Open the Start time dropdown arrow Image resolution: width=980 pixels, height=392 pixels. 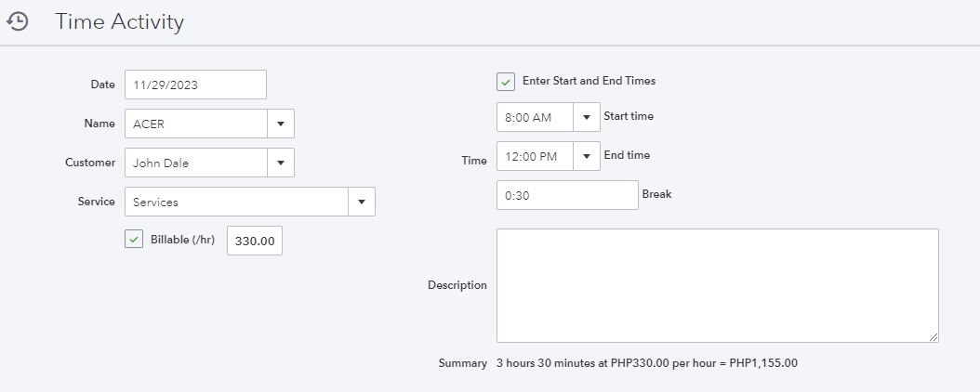pyautogui.click(x=587, y=118)
